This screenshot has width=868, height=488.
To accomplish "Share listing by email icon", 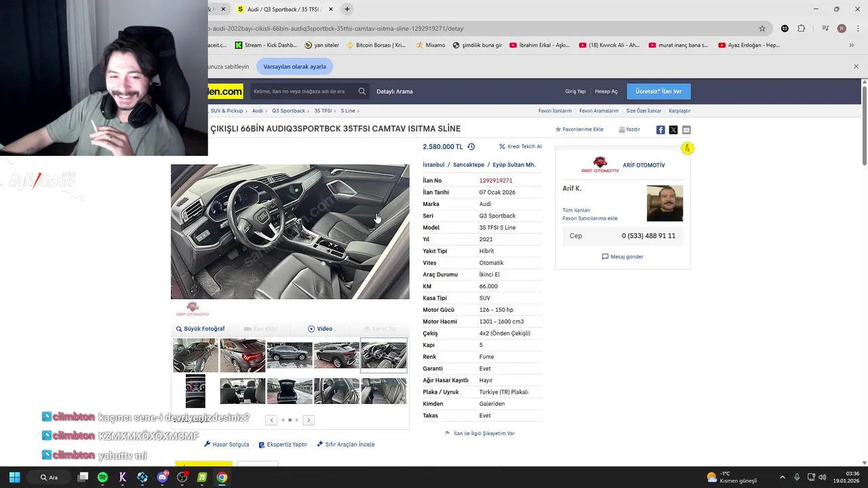I will (x=686, y=129).
